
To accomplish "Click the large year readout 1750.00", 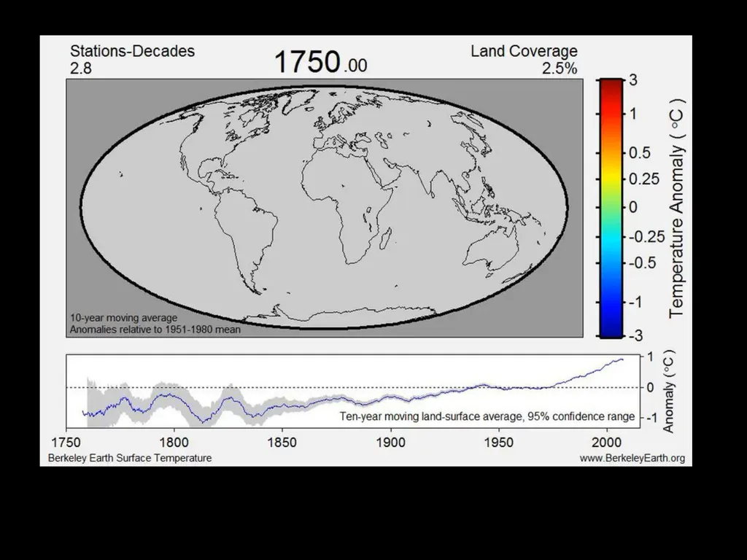I will tap(321, 62).
